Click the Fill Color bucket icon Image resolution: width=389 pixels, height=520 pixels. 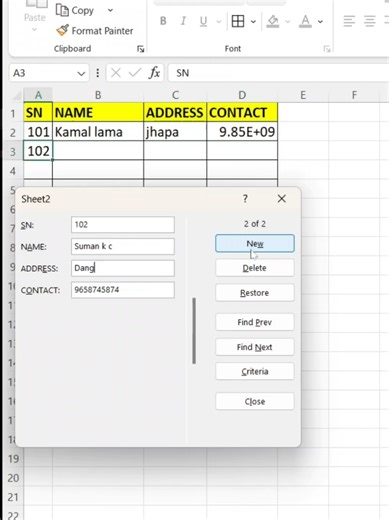click(x=273, y=21)
